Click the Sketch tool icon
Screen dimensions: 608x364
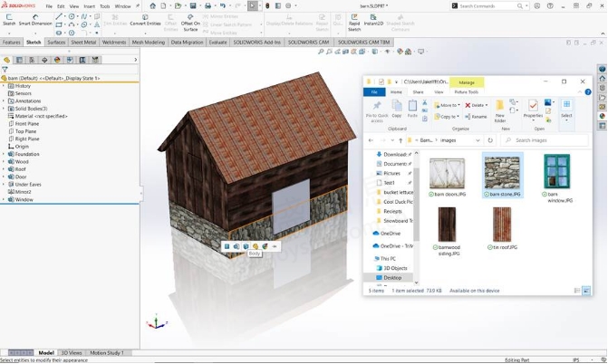pyautogui.click(x=9, y=19)
